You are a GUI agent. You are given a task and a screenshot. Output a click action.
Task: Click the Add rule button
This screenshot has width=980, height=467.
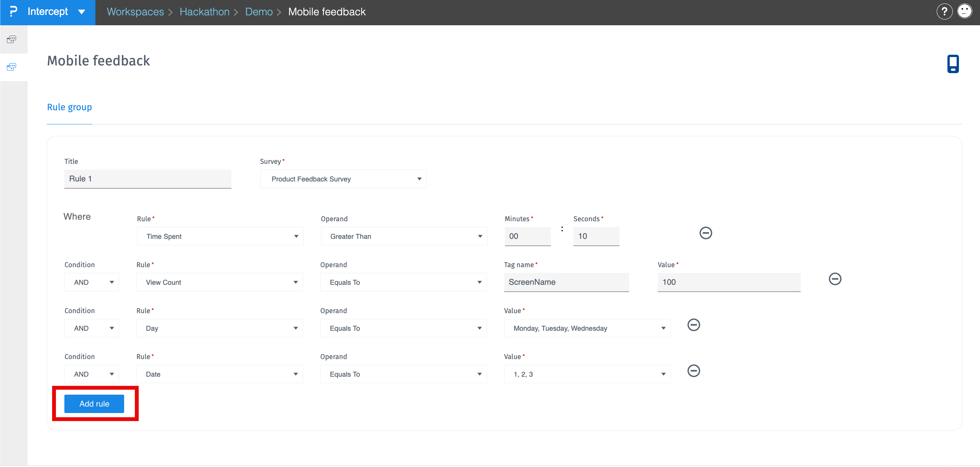tap(94, 403)
